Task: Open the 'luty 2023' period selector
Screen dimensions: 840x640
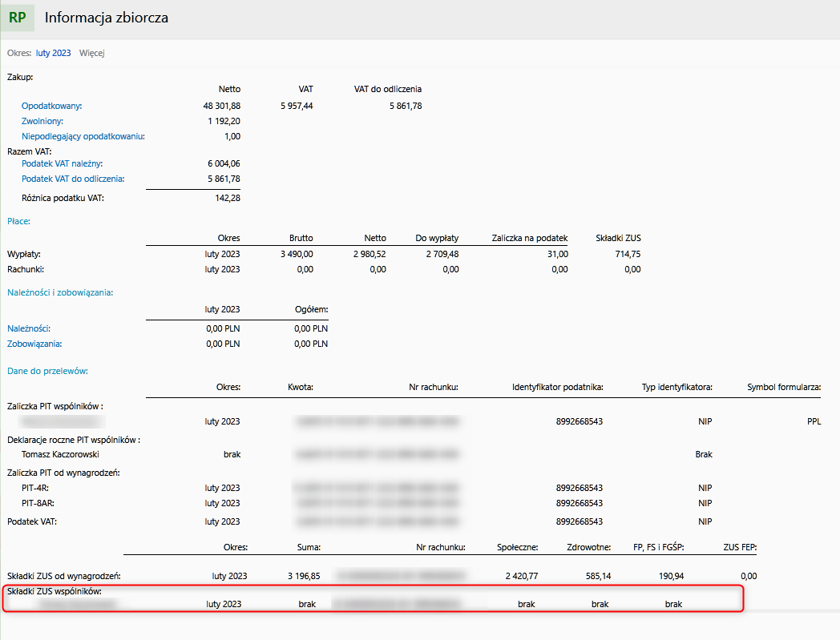Action: click(53, 53)
